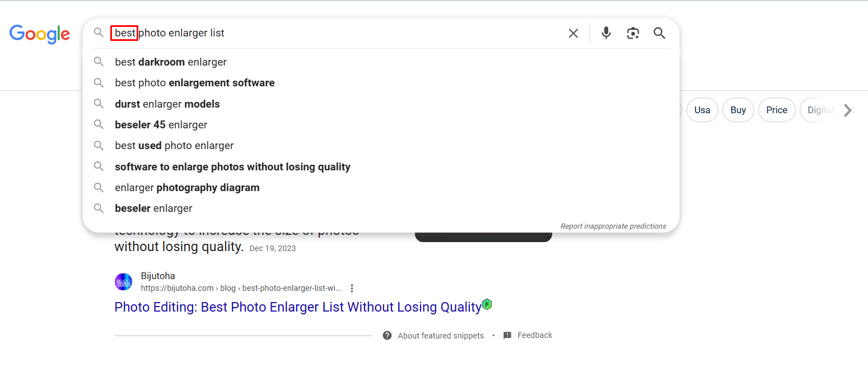Select suggestion beseler 45 enlarger
868x371 pixels.
click(x=381, y=125)
